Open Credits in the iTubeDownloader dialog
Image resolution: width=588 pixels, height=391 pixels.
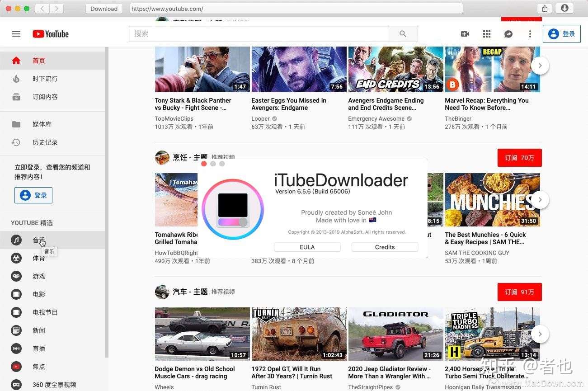point(385,247)
